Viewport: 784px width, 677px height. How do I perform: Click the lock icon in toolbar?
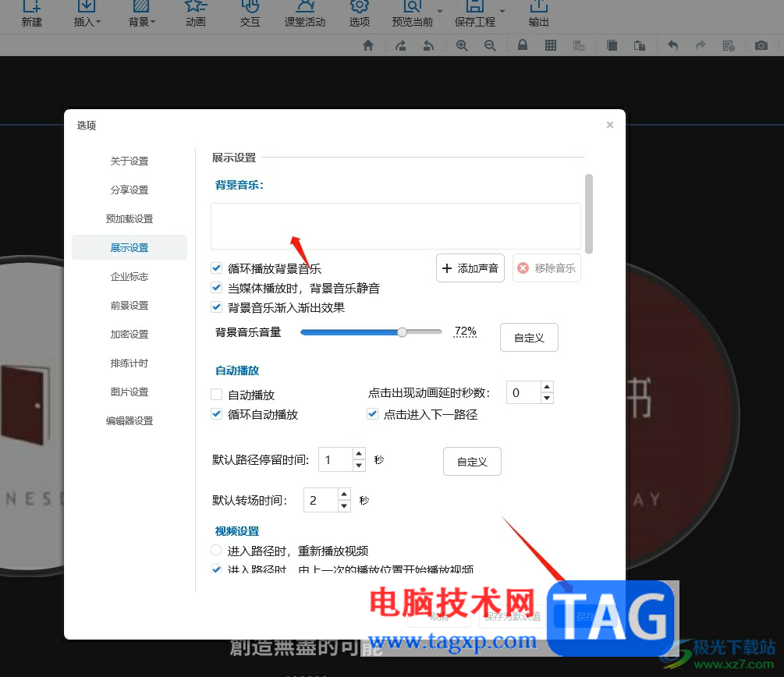pyautogui.click(x=523, y=45)
